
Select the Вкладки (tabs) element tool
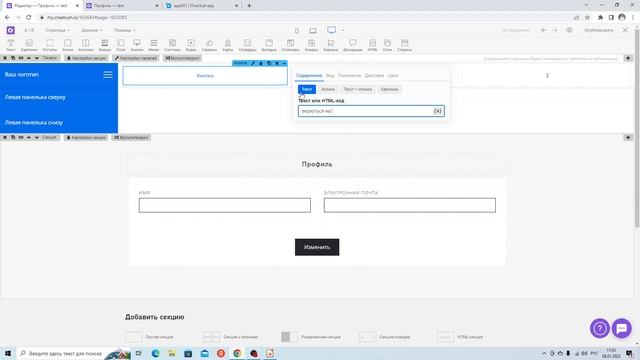coord(269,45)
